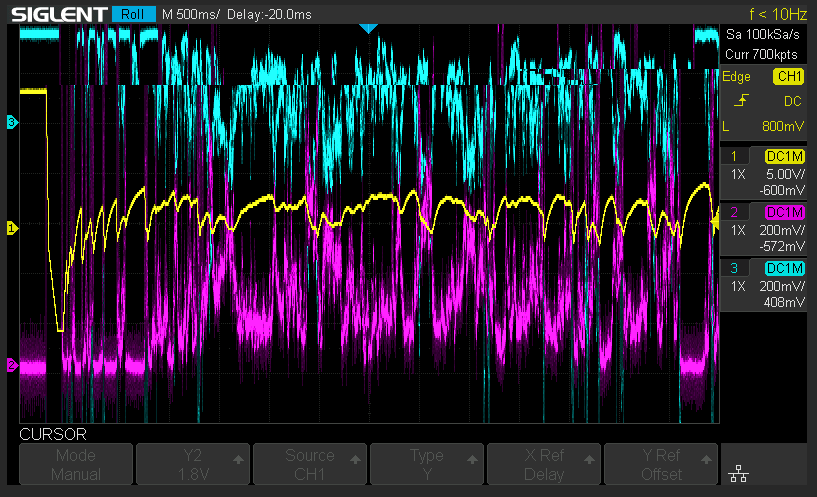Screen dimensions: 817x497
Task: Click the network LAN status icon
Action: [738, 474]
